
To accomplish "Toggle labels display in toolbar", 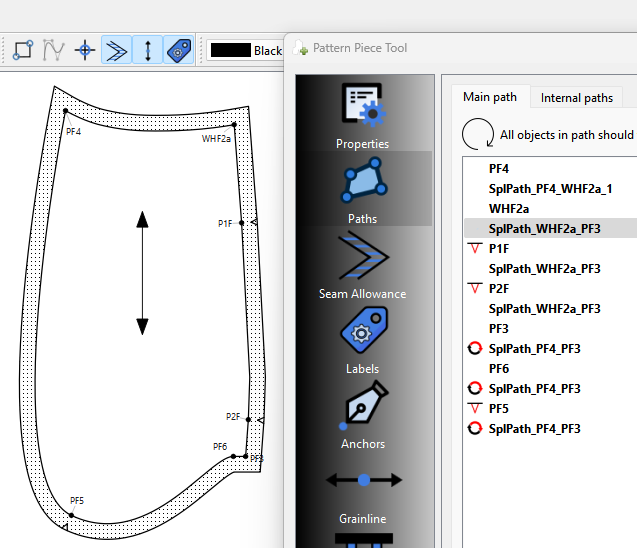I will [179, 50].
